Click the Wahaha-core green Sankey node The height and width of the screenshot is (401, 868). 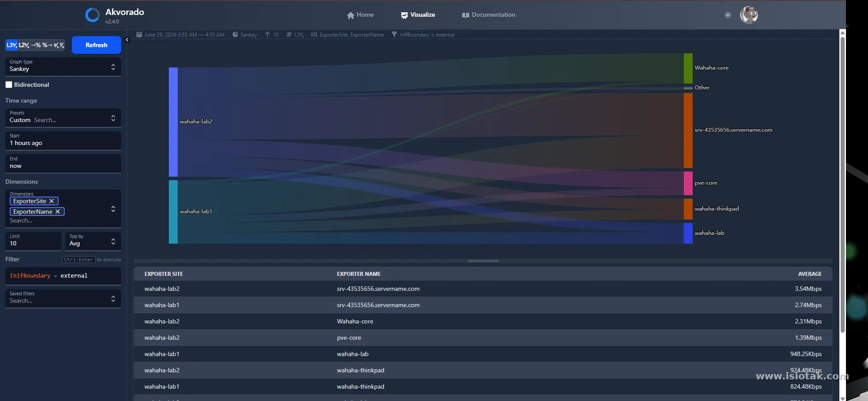pos(688,68)
